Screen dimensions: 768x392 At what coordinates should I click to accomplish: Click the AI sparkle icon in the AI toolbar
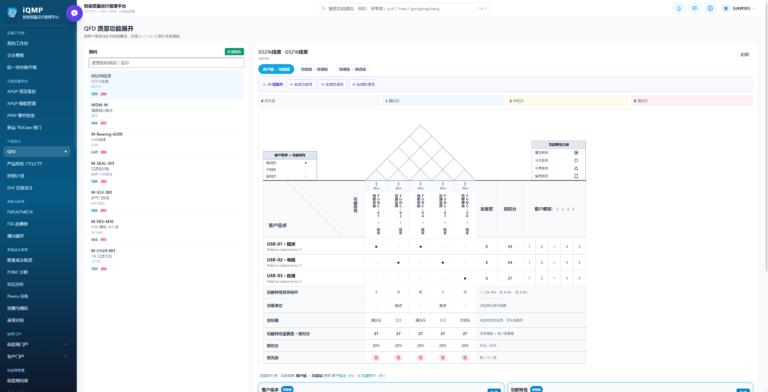click(264, 84)
